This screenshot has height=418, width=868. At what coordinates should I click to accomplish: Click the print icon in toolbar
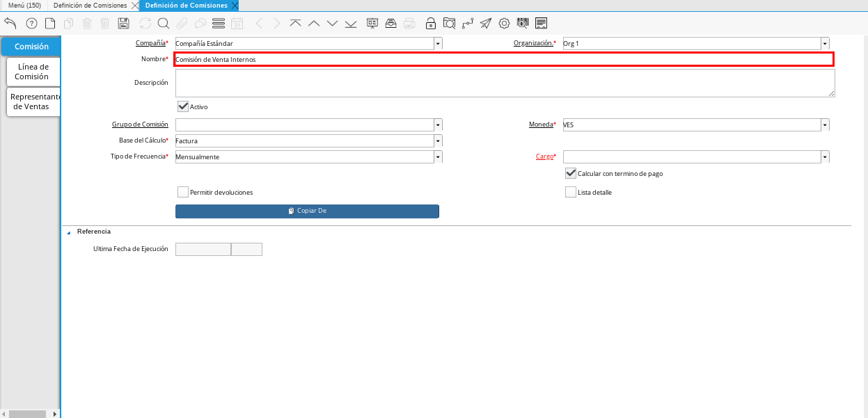[x=409, y=23]
